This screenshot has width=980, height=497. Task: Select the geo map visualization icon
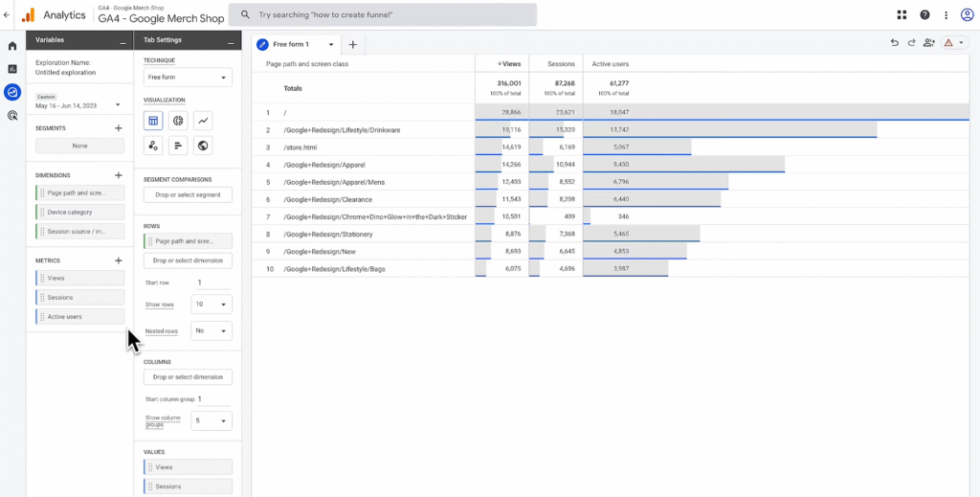(x=203, y=146)
